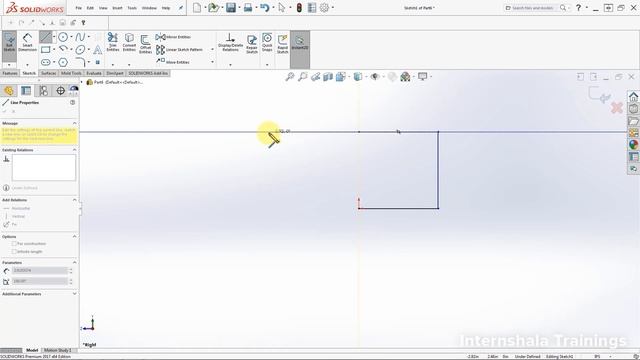Open the Smart Dimension dropdown arrow
Image resolution: width=640 pixels, height=360 pixels.
click(x=27, y=65)
